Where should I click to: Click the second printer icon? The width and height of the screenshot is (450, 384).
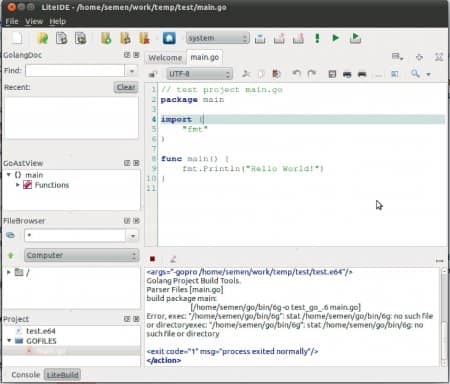pyautogui.click(x=362, y=74)
